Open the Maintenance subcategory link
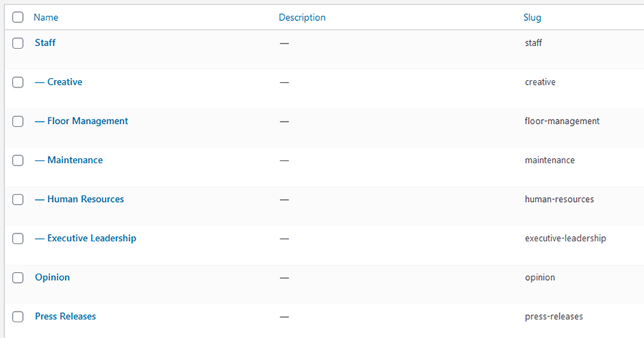This screenshot has width=644, height=338. [74, 160]
